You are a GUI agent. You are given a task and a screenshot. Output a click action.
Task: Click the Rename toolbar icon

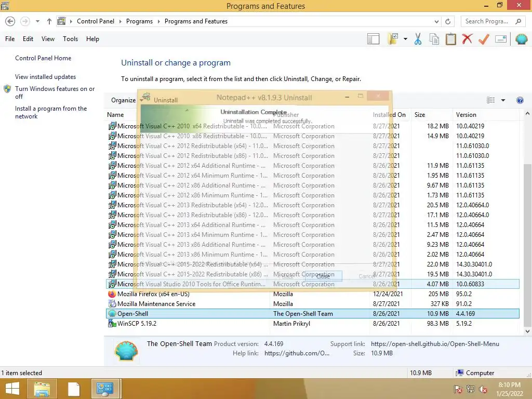[501, 39]
